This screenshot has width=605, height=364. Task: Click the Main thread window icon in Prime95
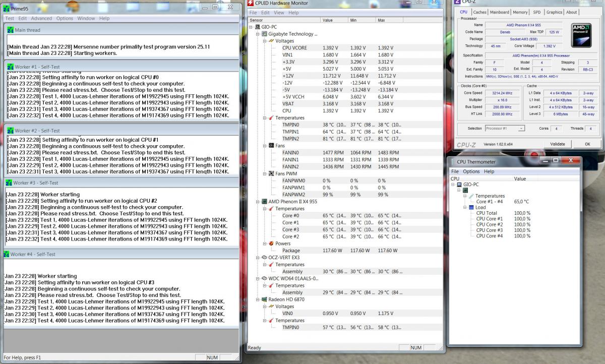(10, 30)
